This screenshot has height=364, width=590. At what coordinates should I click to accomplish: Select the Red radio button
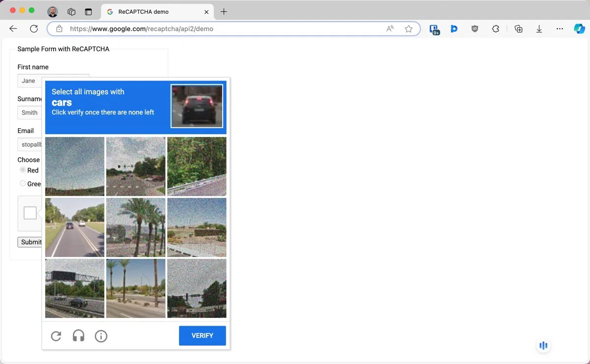[x=23, y=169]
